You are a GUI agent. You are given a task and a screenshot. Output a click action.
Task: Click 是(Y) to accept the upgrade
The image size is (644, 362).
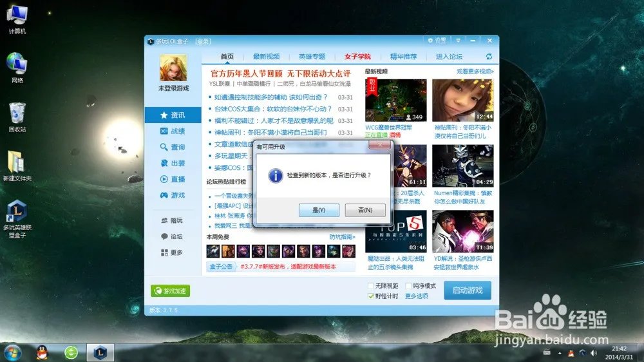[319, 210]
